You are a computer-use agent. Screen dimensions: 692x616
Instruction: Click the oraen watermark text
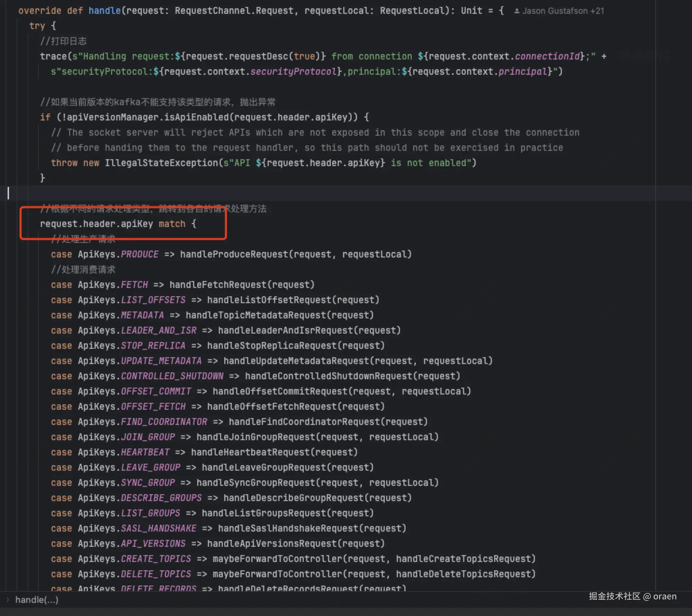click(x=665, y=596)
